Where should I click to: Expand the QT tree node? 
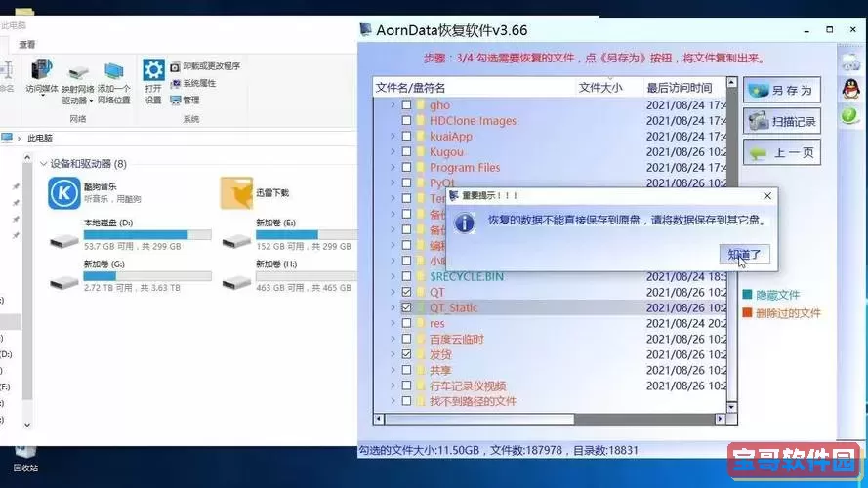[x=393, y=292]
